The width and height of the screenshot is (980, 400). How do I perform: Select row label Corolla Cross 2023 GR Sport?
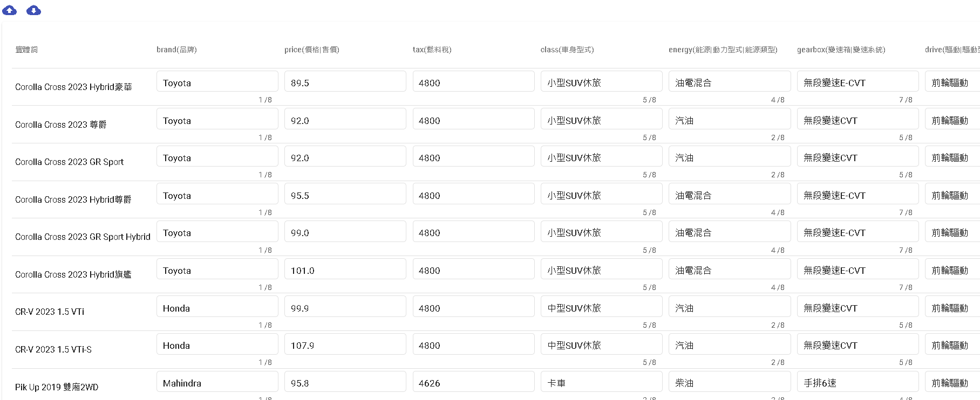click(69, 162)
